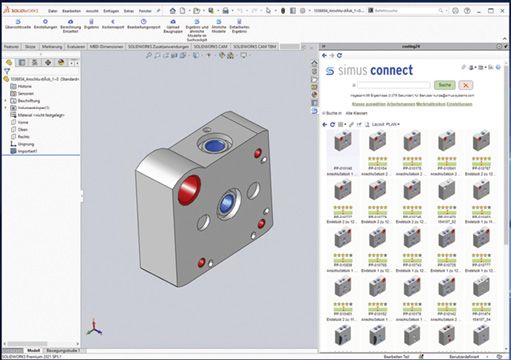Open the ConfigurationManager tab icon

pyautogui.click(x=35, y=62)
